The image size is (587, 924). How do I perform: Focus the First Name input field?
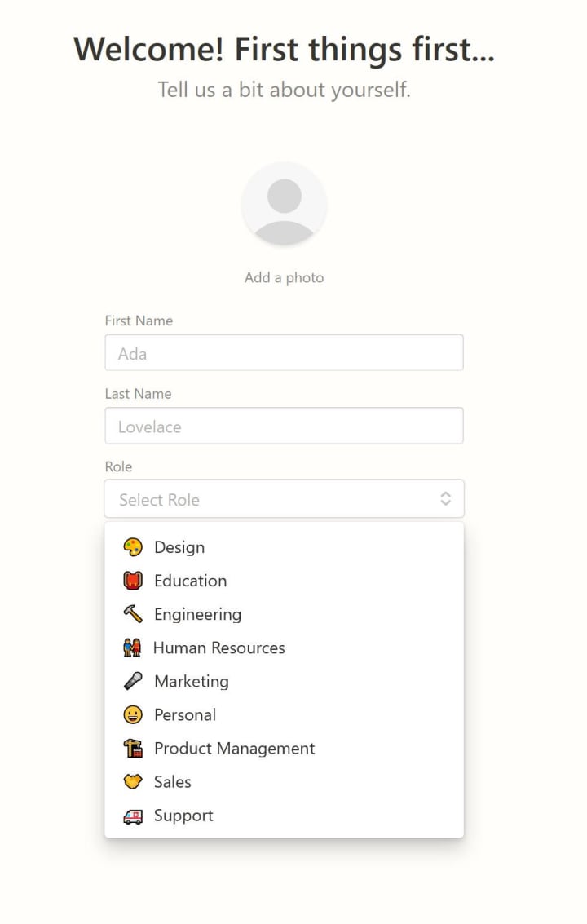pos(284,353)
